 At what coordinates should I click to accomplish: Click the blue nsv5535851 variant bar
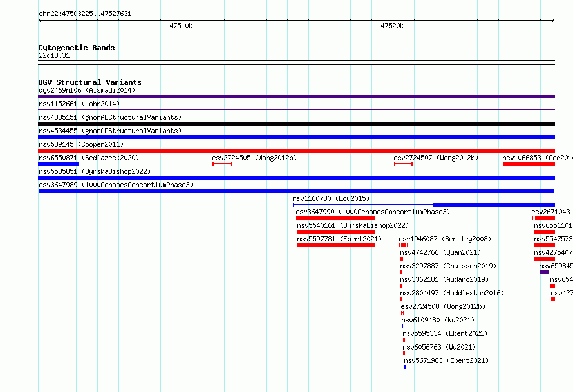(296, 178)
